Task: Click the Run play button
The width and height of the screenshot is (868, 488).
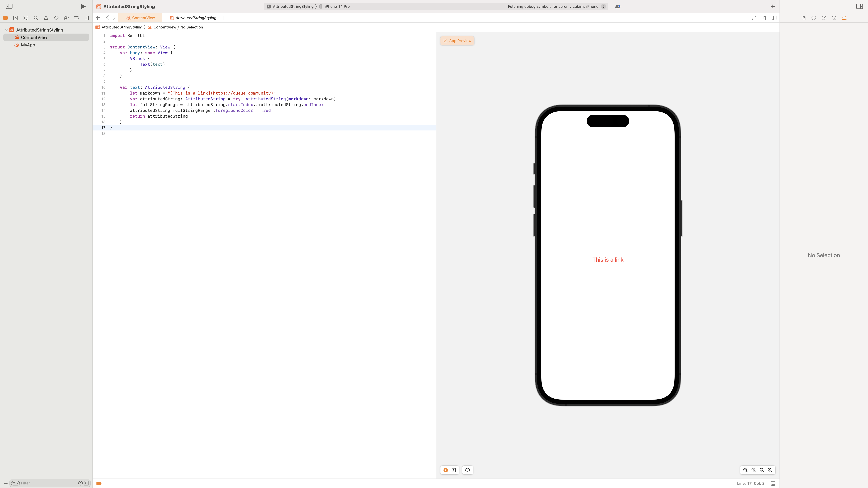Action: pyautogui.click(x=83, y=6)
